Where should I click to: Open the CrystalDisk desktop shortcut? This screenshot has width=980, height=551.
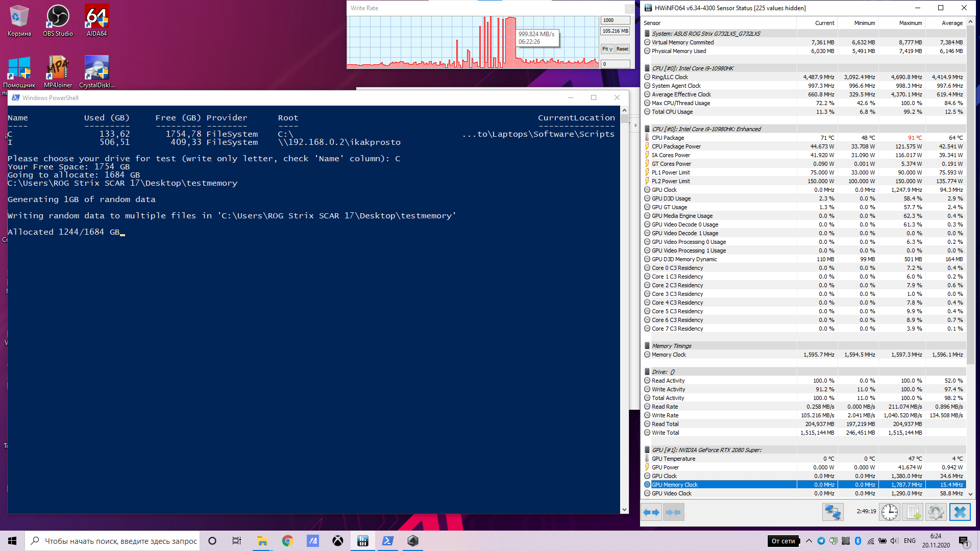click(x=96, y=72)
